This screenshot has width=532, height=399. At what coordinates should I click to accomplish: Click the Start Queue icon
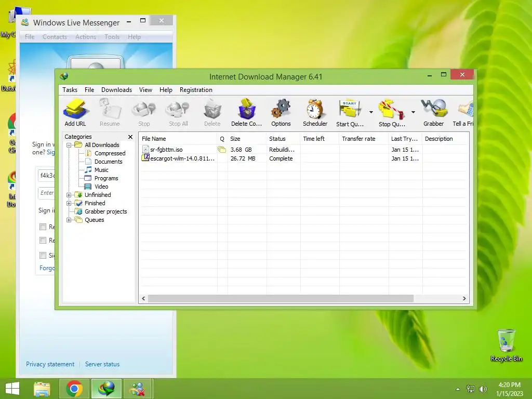point(350,112)
